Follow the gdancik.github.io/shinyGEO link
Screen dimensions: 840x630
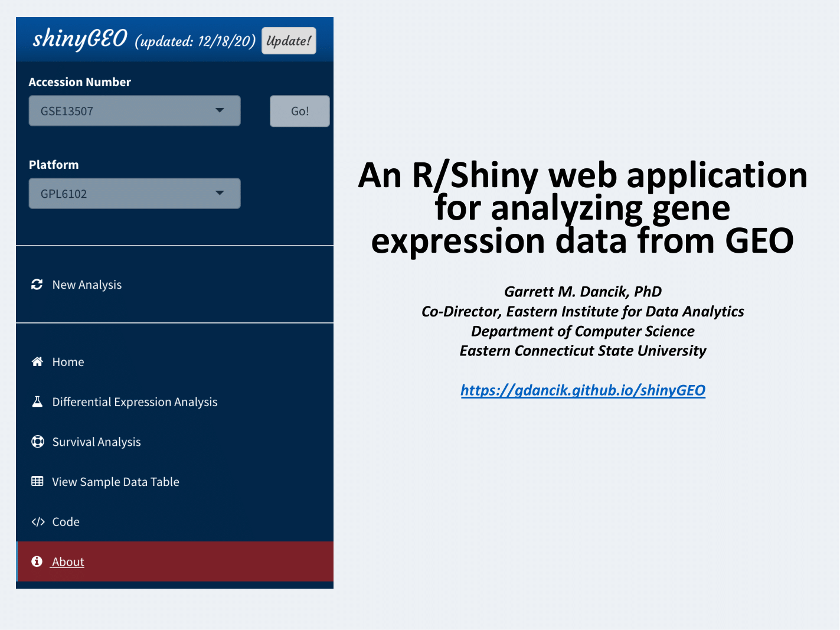click(583, 390)
